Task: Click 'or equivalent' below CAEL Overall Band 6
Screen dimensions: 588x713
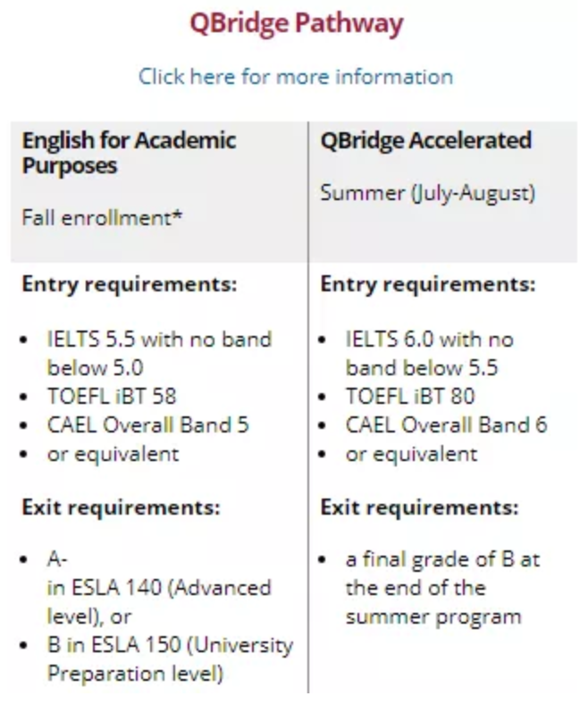Action: tap(411, 453)
